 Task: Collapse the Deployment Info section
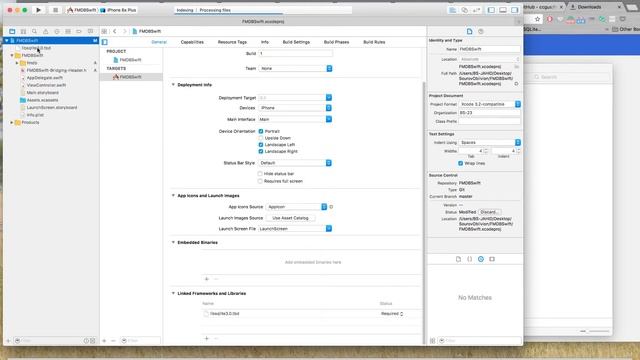(x=173, y=85)
